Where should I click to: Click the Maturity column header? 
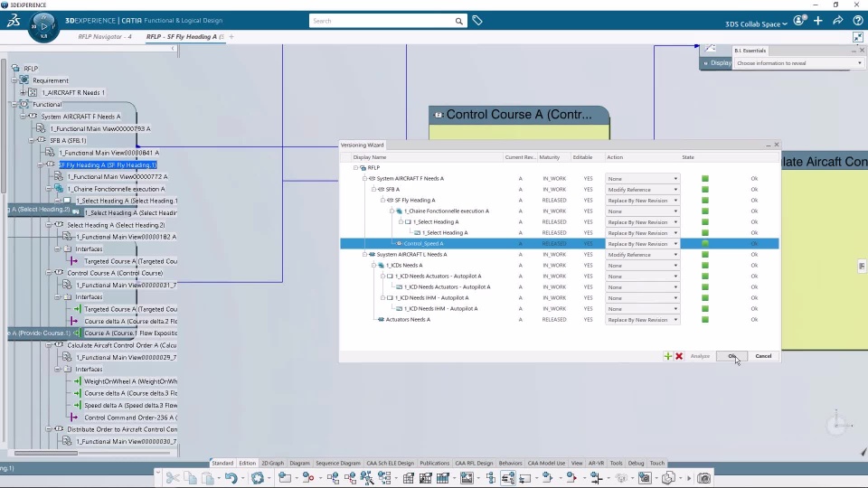pos(550,157)
